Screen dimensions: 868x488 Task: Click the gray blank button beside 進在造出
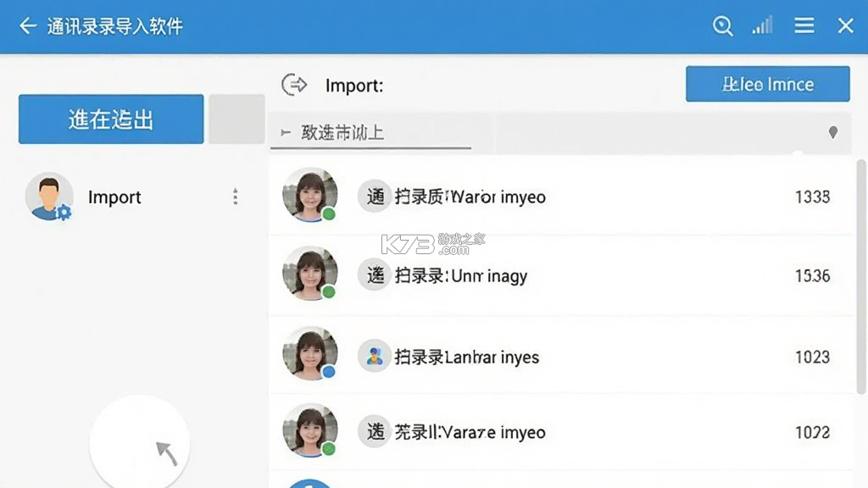click(237, 119)
